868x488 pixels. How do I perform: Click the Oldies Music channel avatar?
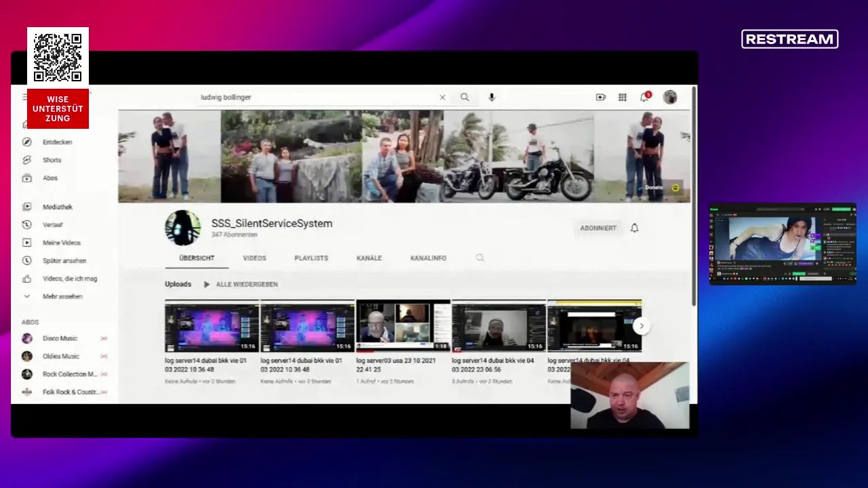click(27, 357)
